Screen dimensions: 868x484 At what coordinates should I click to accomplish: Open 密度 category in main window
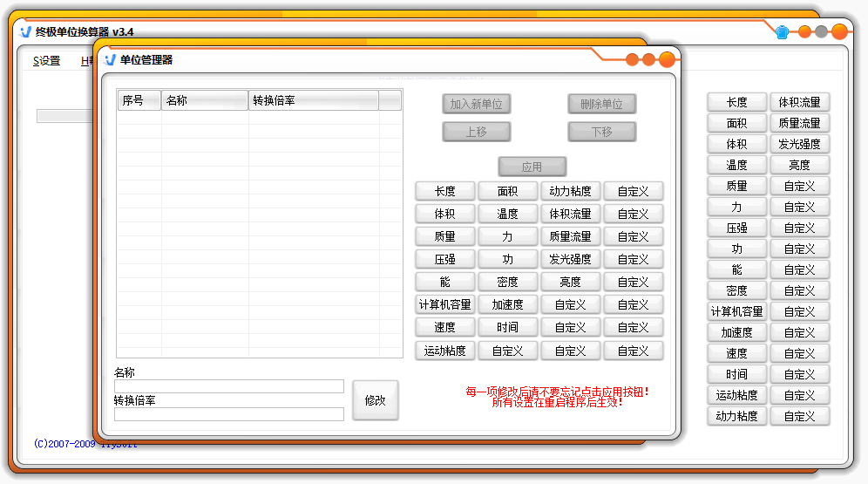coord(736,290)
